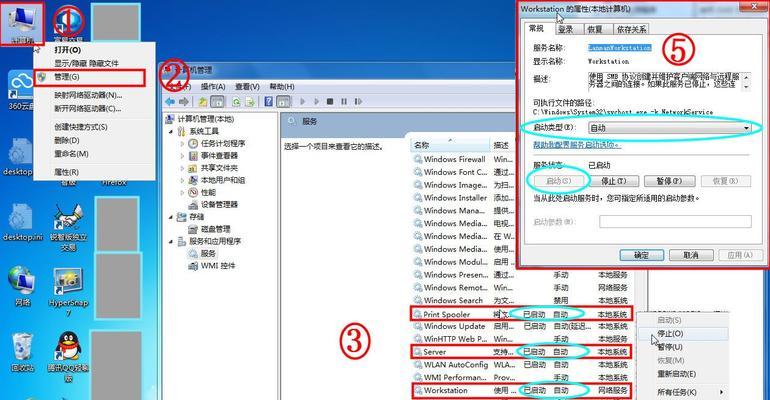Click the Back arrow in 计算机管理 toolbar

[x=170, y=102]
